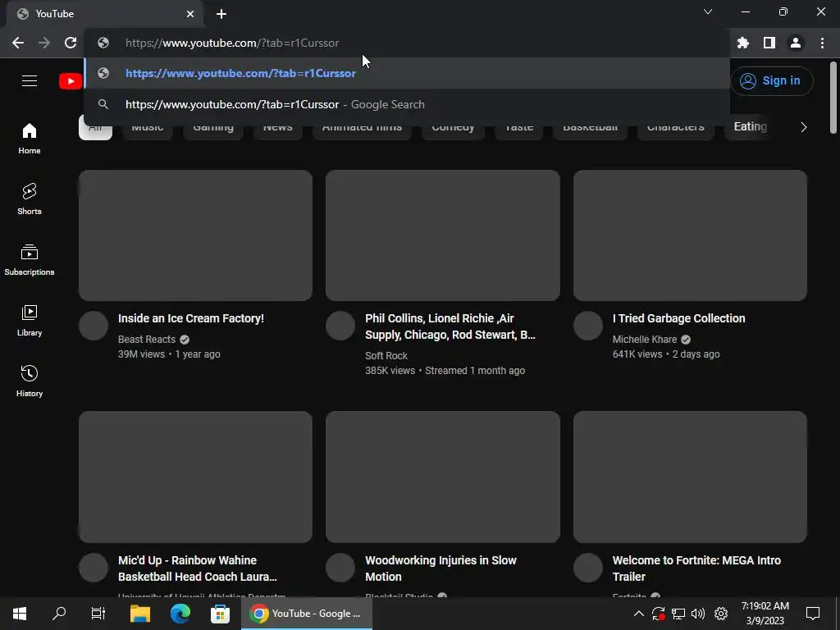Open Library in the sidebar
Viewport: 840px width, 630px height.
pos(30,321)
